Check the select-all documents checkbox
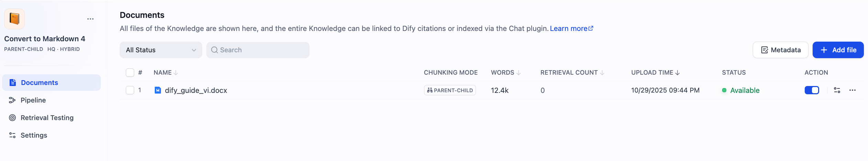 130,73
